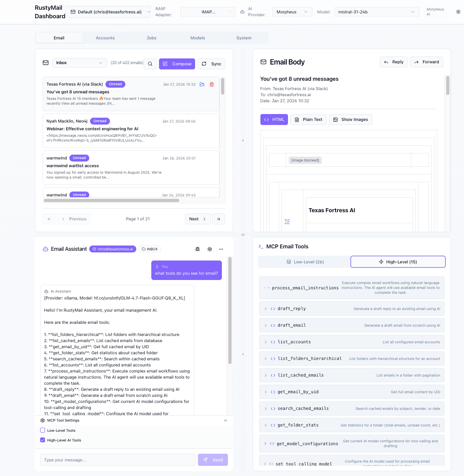Viewport: 464px width, 476px height.
Task: Expand the draft_reply tool row
Action: tap(352, 309)
